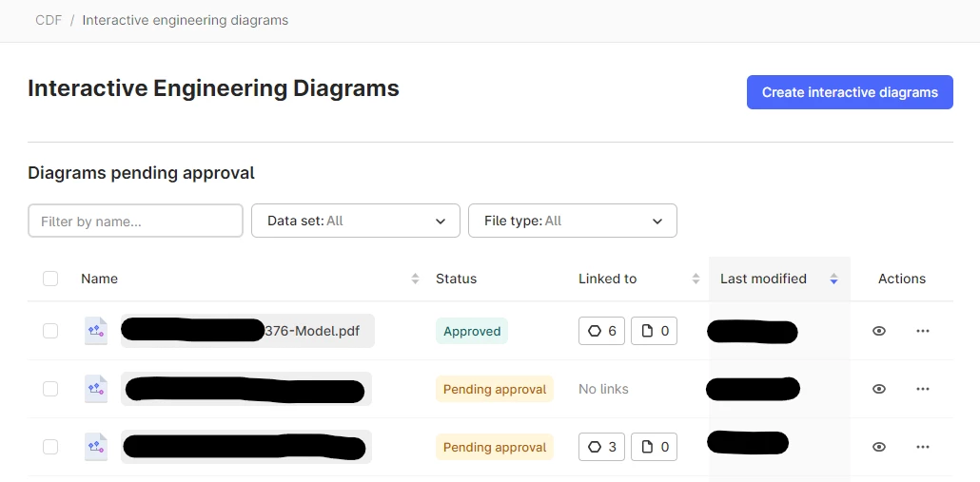Viewport: 980px width, 482px height.
Task: Click file link count 0 in Approved row
Action: coord(655,331)
